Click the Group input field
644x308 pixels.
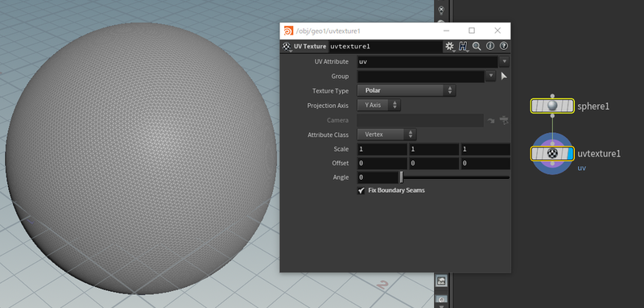point(421,76)
